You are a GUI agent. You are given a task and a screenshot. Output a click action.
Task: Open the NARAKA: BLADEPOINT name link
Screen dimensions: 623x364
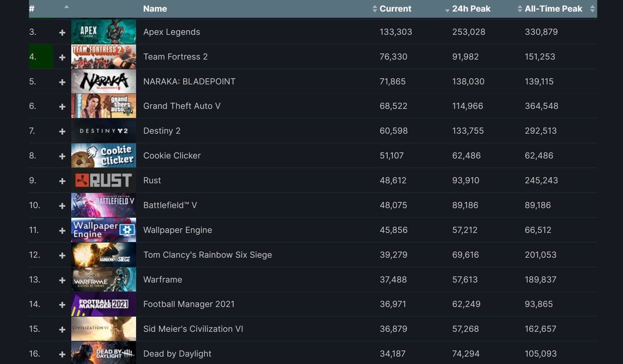coord(189,81)
